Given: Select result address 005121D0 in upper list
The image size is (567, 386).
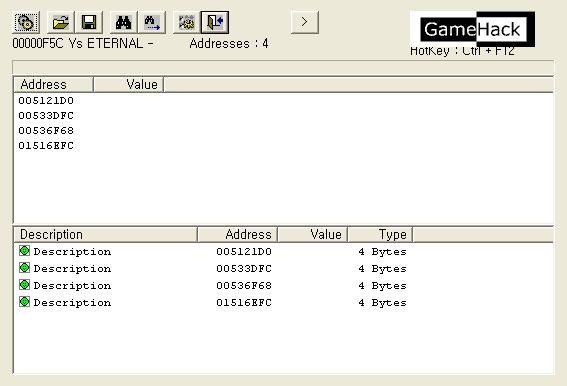Looking at the screenshot, I should pyautogui.click(x=46, y=101).
